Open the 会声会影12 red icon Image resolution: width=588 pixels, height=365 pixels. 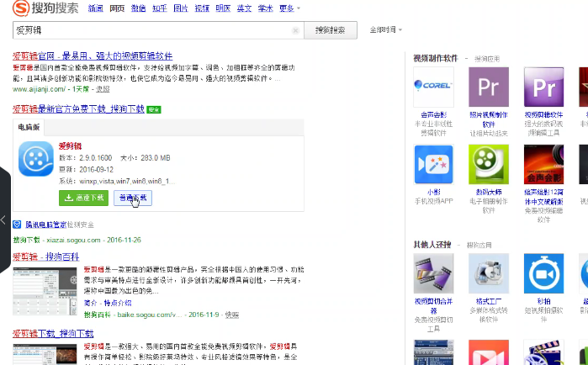(543, 165)
